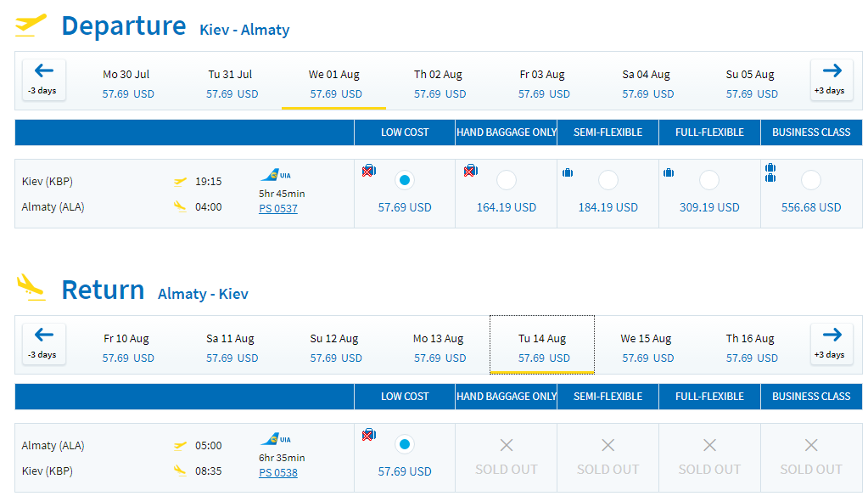Open flight details link PS 0538
868x496 pixels.
[x=278, y=473]
